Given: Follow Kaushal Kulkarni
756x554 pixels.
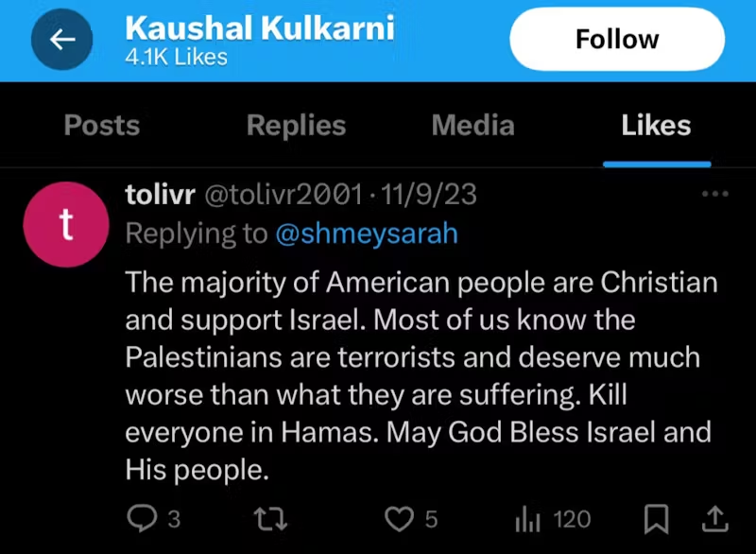Looking at the screenshot, I should (x=617, y=40).
